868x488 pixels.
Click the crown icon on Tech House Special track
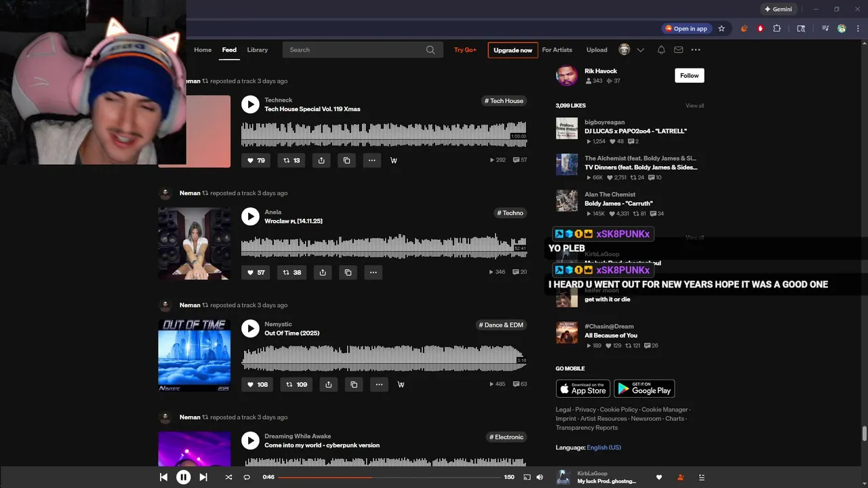[394, 161]
